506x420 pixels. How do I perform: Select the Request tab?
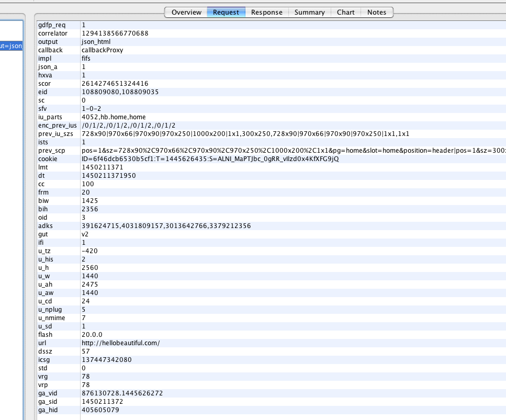click(226, 12)
